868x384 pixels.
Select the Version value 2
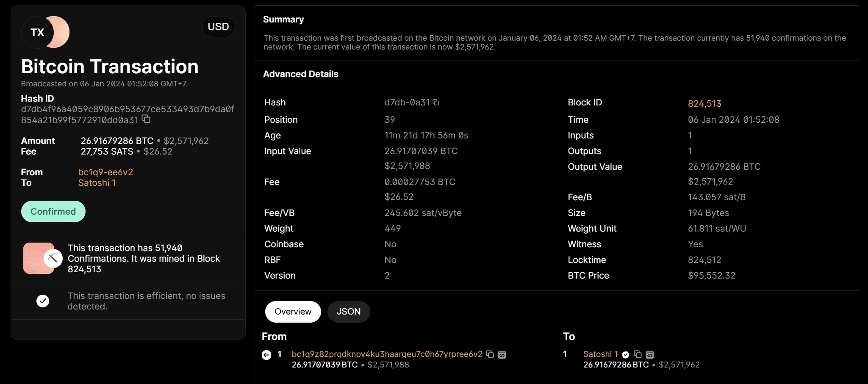387,275
